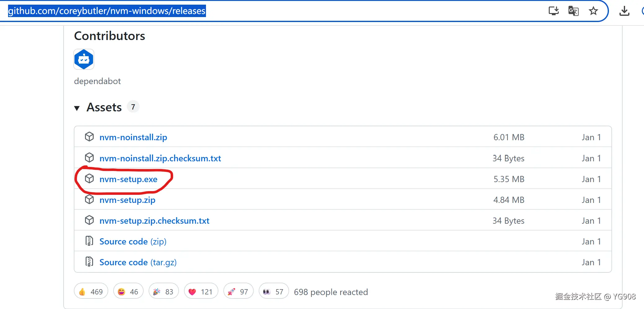Screen dimensions: 644x309
Task: Click zip file icon beside Source code (tar.gz)
Action: (89, 262)
